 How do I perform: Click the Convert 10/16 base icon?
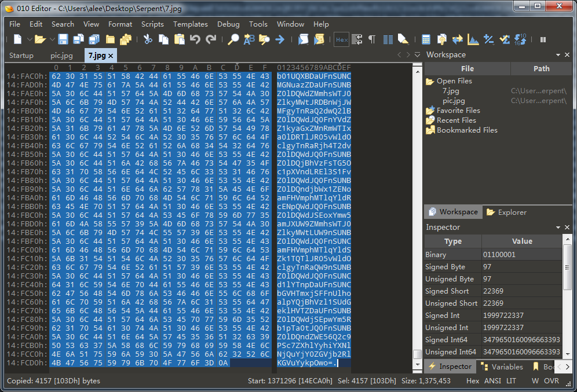tap(520, 39)
